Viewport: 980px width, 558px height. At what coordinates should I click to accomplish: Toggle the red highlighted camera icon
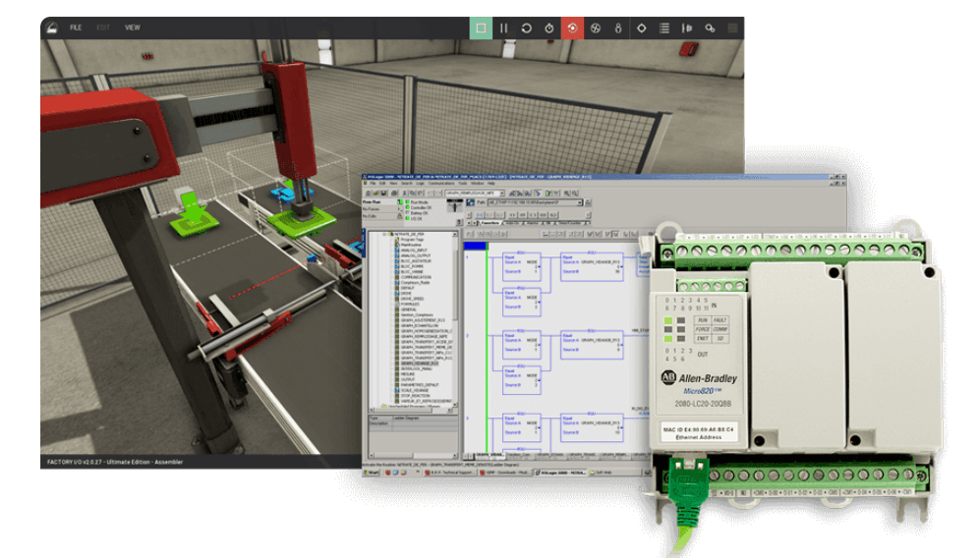pos(572,28)
